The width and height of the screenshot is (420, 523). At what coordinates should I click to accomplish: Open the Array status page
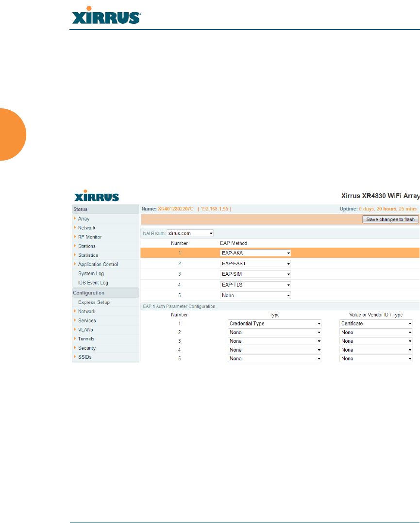[84, 219]
